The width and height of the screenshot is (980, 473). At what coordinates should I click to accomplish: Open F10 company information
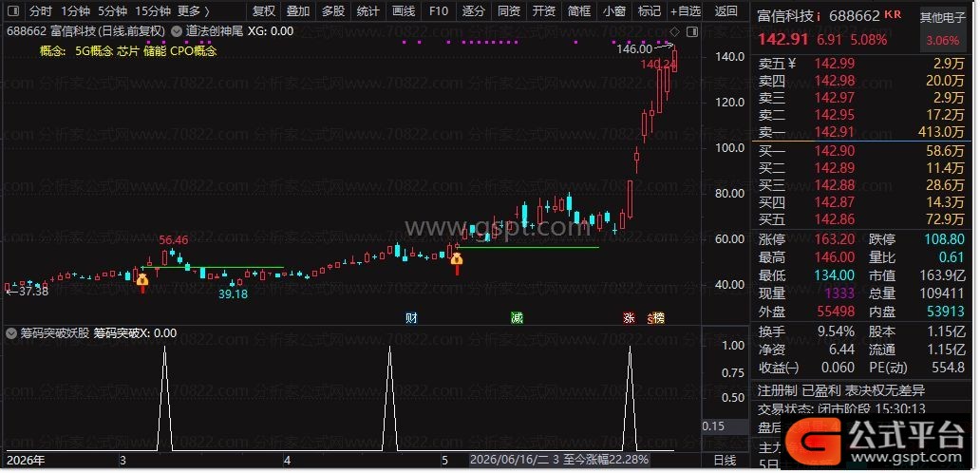tap(439, 10)
